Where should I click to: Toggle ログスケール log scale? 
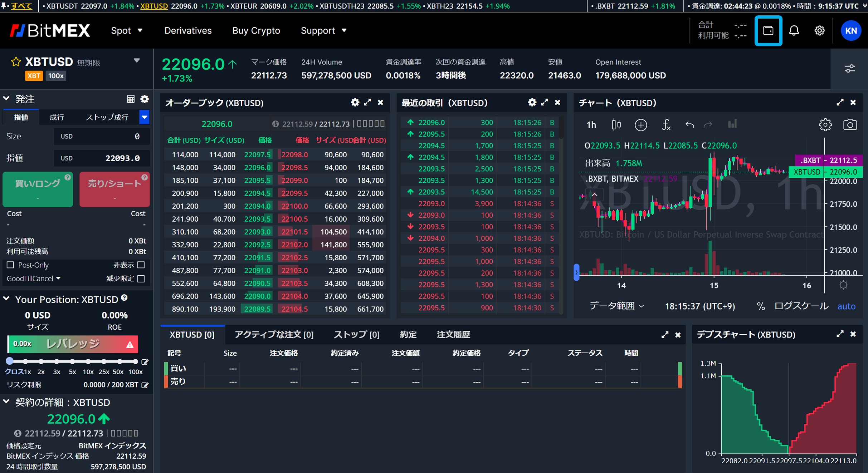[801, 306]
